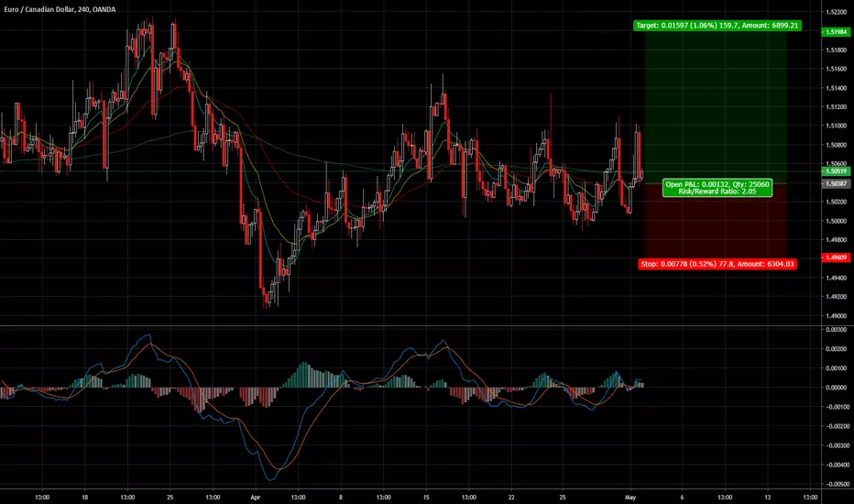Click the red 1.49609 stop price tag
The image size is (854, 504).
tap(836, 257)
